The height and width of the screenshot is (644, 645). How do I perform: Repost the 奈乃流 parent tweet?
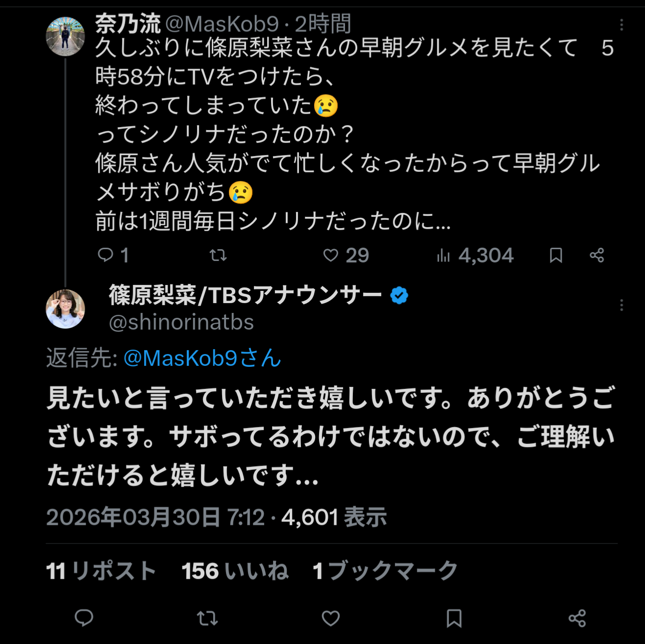tap(218, 255)
